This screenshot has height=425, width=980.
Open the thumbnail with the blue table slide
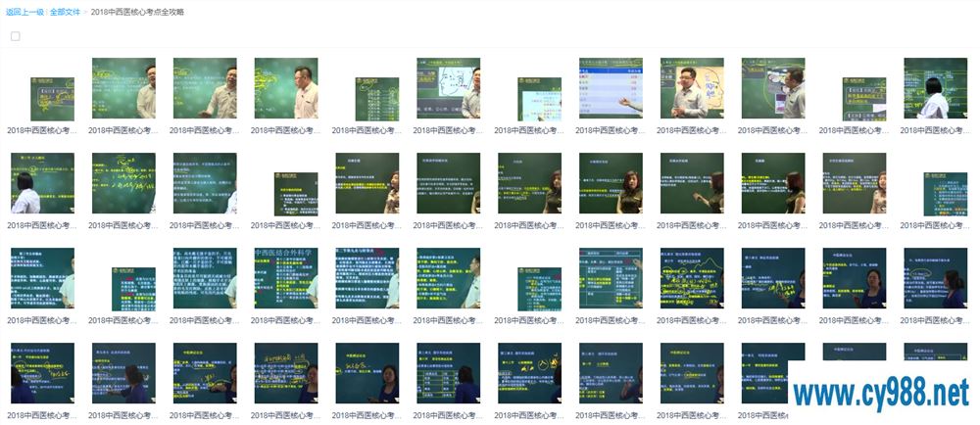612,88
